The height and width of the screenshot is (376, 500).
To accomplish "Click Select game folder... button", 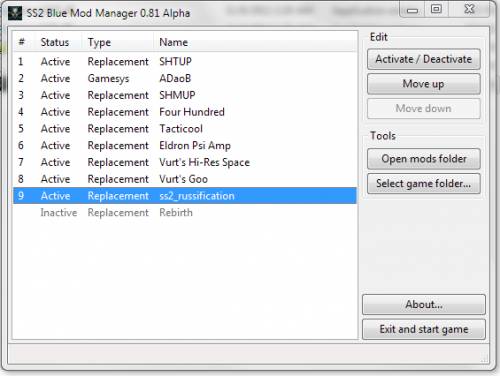I will (424, 183).
